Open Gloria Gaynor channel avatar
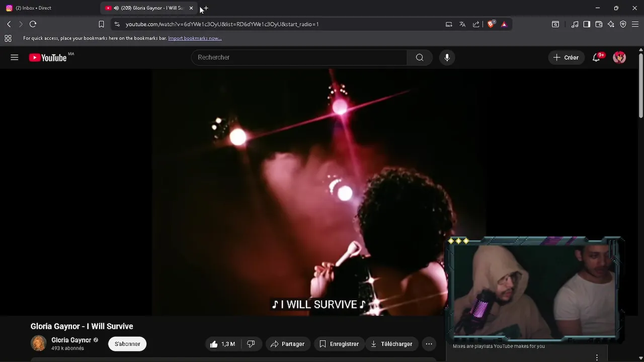The height and width of the screenshot is (362, 644). coord(39,343)
